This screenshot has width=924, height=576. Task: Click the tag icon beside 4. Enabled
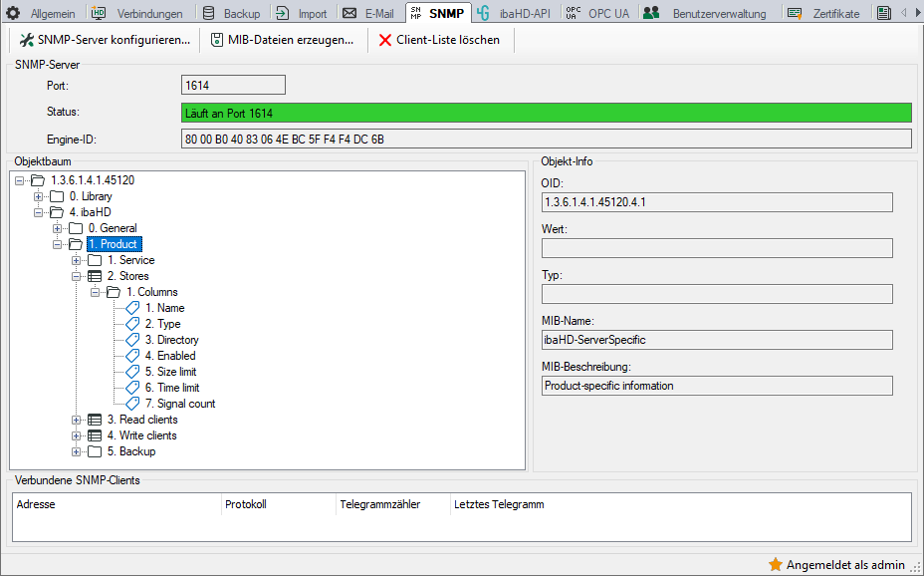[132, 356]
